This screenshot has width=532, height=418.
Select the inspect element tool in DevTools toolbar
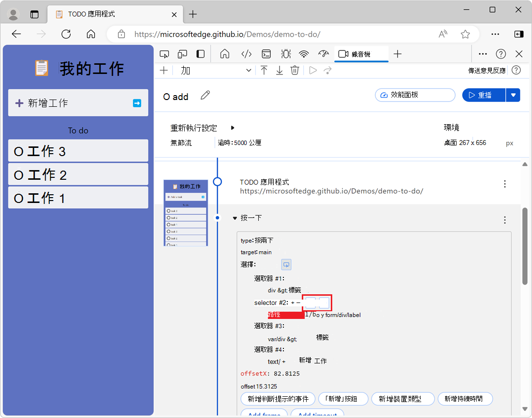click(164, 54)
